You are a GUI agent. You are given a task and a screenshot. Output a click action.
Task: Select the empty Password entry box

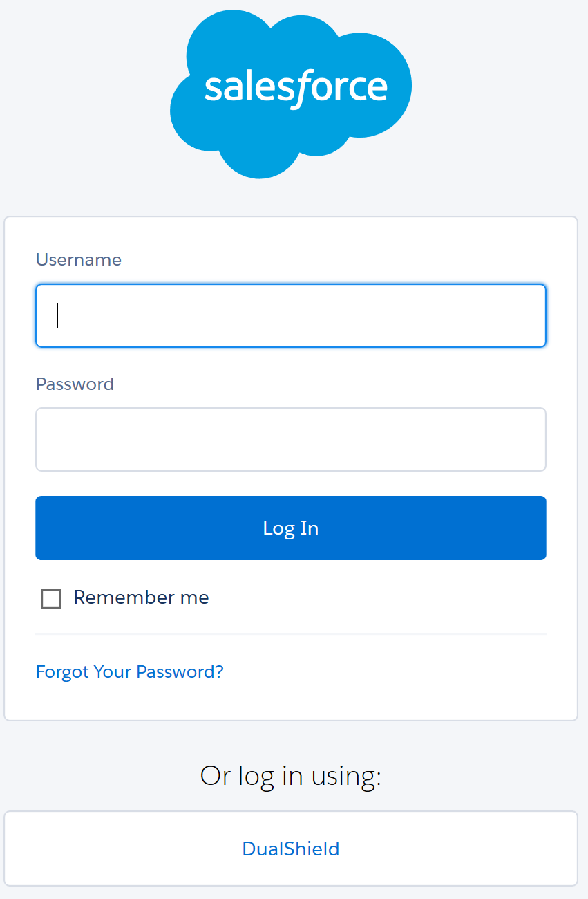point(290,439)
